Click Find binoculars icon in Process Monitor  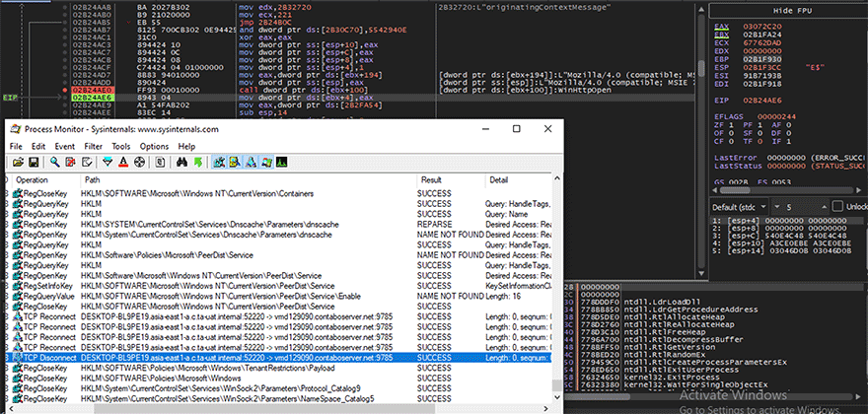(181, 163)
